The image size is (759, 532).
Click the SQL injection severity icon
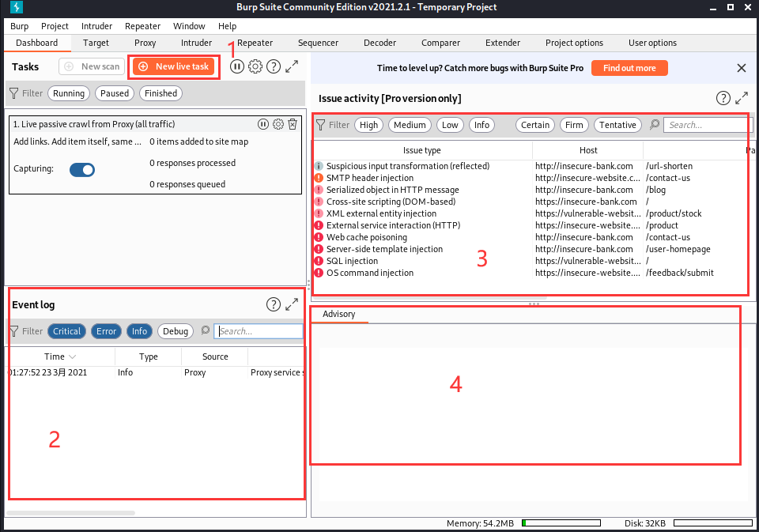coord(319,261)
